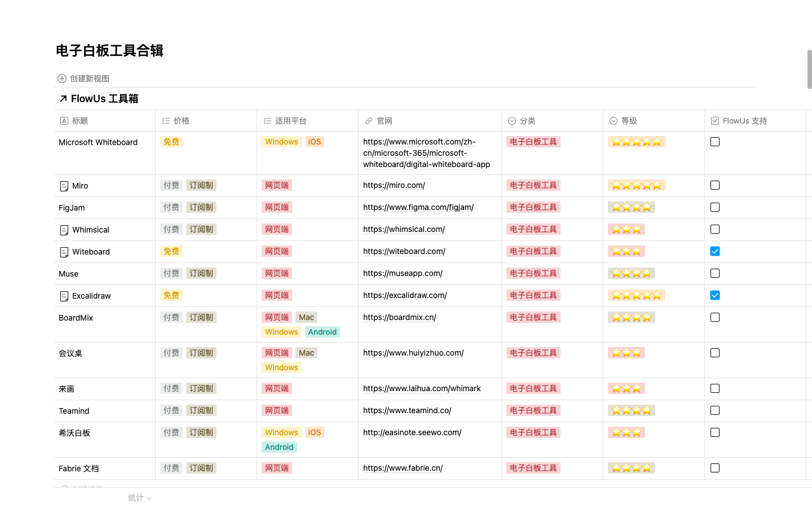Open the https://witeboard.com/ link
Screen dimensions: 812x508
[x=404, y=251]
